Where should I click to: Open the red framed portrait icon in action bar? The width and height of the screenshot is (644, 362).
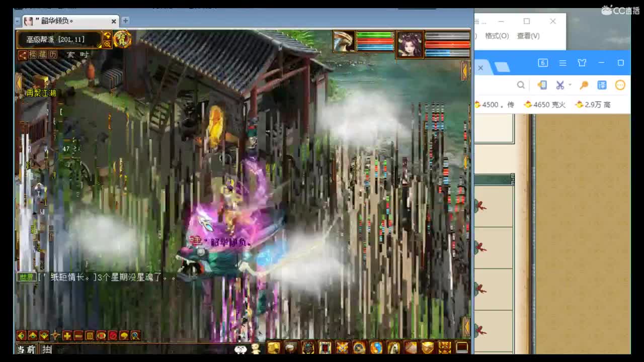[x=325, y=347]
